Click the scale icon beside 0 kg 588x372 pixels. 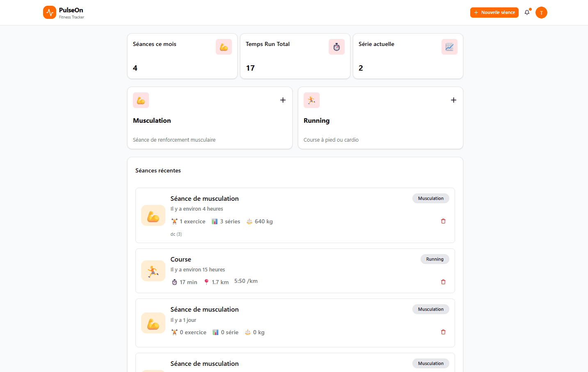(248, 332)
